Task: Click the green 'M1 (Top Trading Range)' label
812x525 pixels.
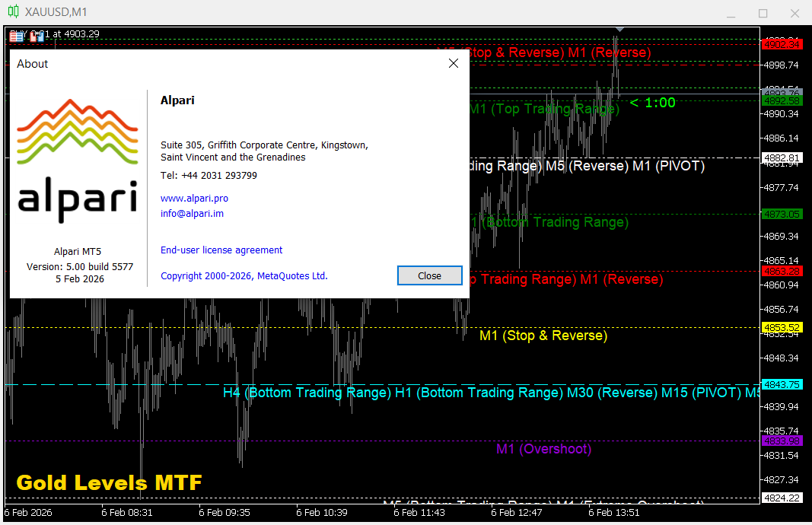Action: tap(544, 109)
